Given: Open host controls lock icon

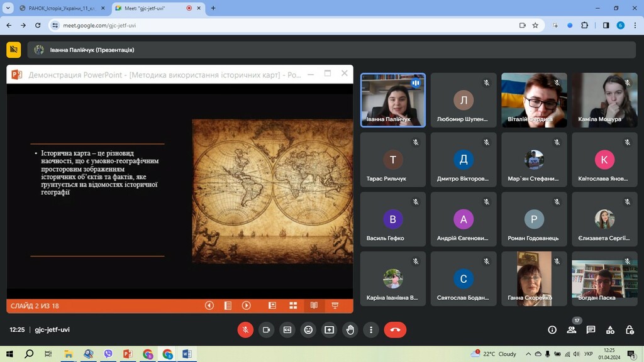Looking at the screenshot, I should [x=630, y=329].
